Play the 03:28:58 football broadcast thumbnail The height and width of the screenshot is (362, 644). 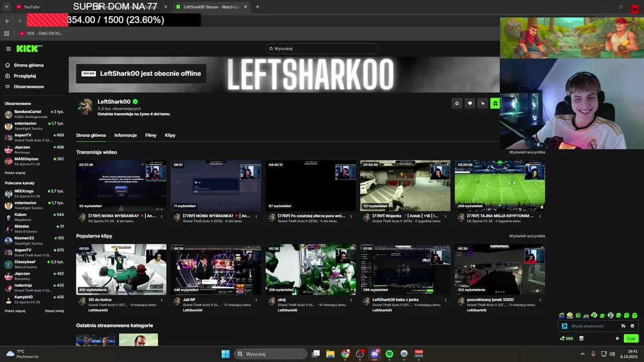point(500,186)
